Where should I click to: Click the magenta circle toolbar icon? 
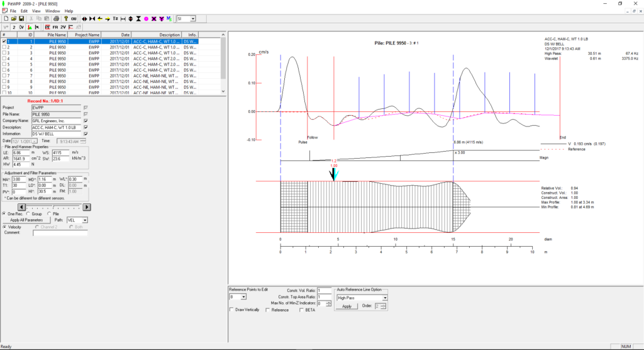(146, 19)
